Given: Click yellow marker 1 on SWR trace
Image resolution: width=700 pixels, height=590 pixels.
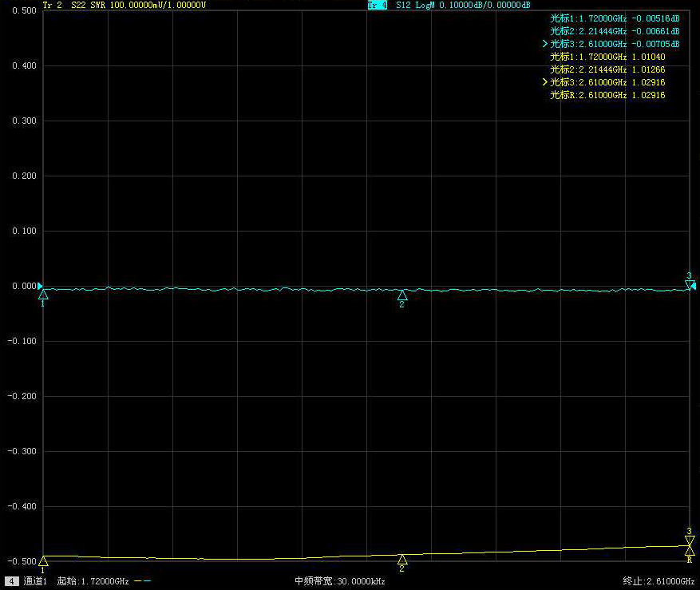Looking at the screenshot, I should 43,561.
